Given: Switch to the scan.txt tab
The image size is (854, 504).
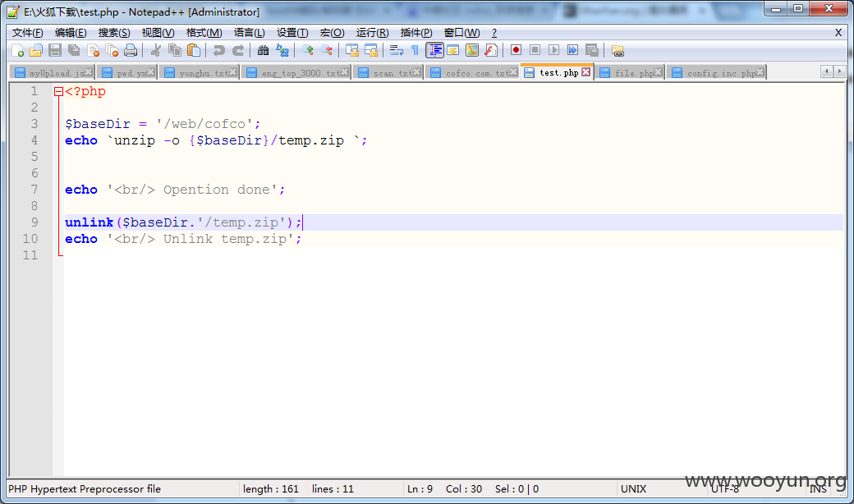Looking at the screenshot, I should [x=388, y=73].
